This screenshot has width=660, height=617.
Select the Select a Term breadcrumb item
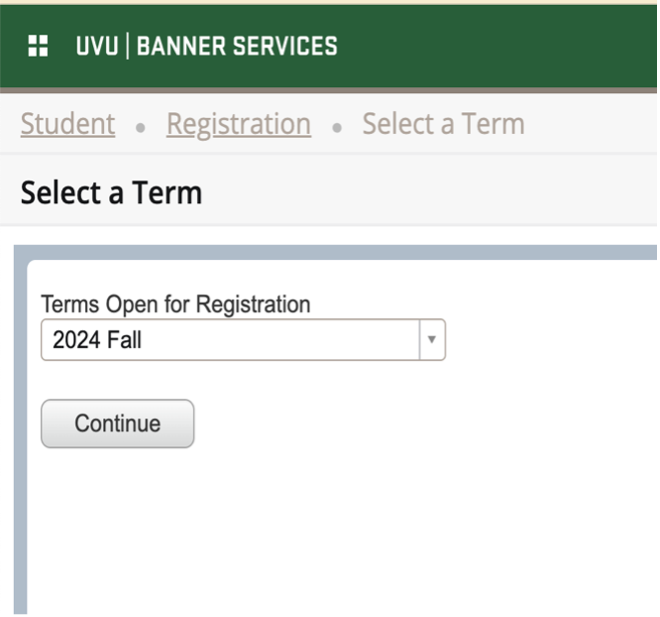pyautogui.click(x=443, y=124)
